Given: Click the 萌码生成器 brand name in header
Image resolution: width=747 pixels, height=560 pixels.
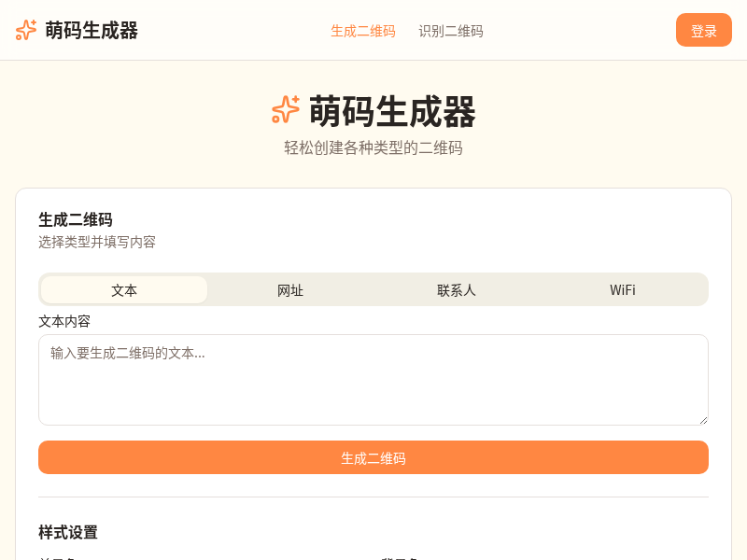Looking at the screenshot, I should pyautogui.click(x=92, y=31).
